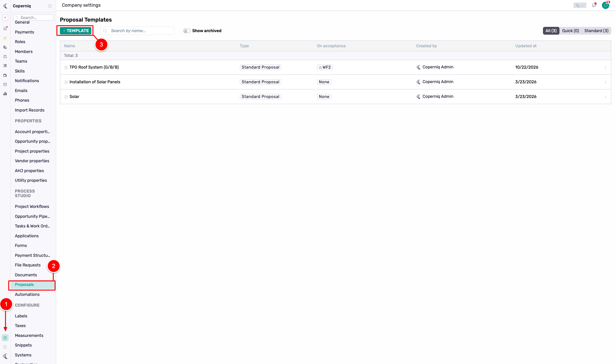Open Project Workflows settings
Image resolution: width=615 pixels, height=364 pixels.
pos(32,207)
